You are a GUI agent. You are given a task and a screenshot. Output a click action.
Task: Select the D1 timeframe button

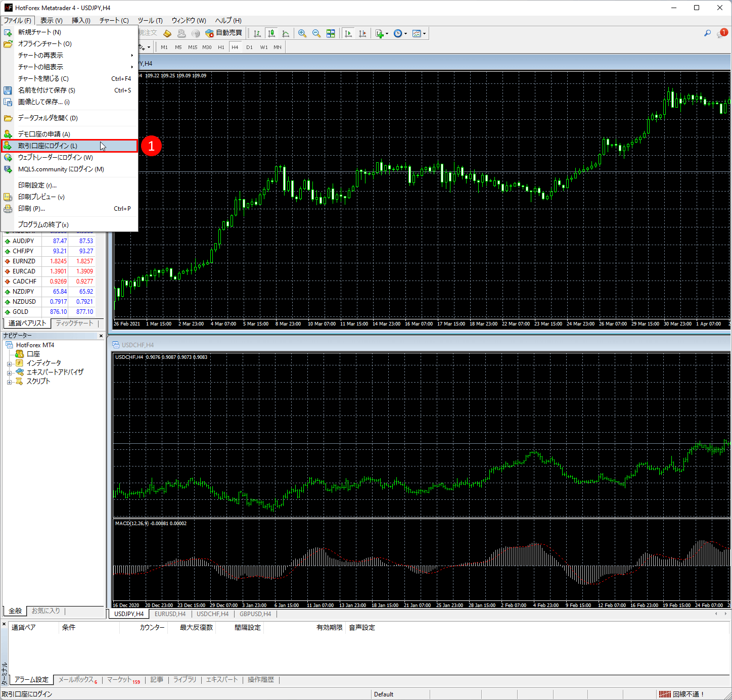click(x=249, y=47)
